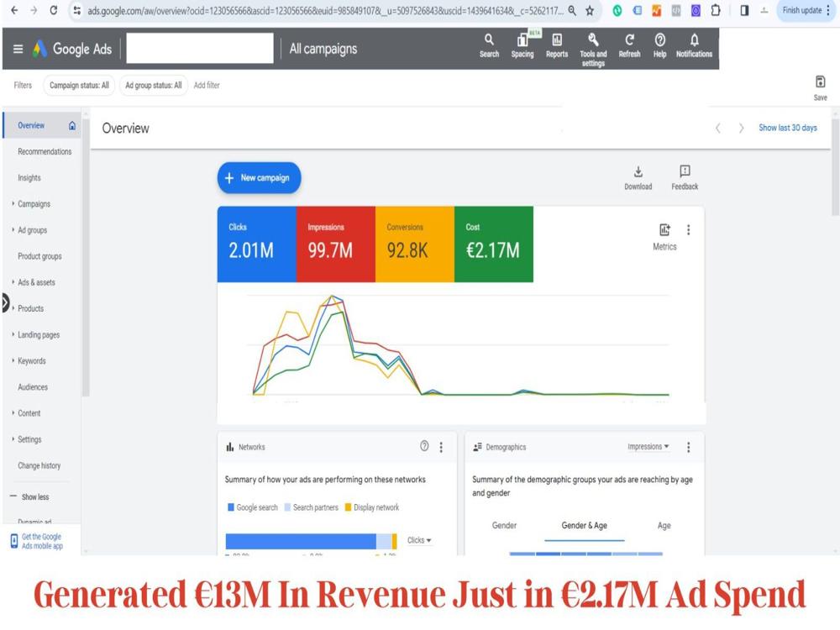The height and width of the screenshot is (630, 840).
Task: Open Recommendations in sidebar
Action: (45, 151)
